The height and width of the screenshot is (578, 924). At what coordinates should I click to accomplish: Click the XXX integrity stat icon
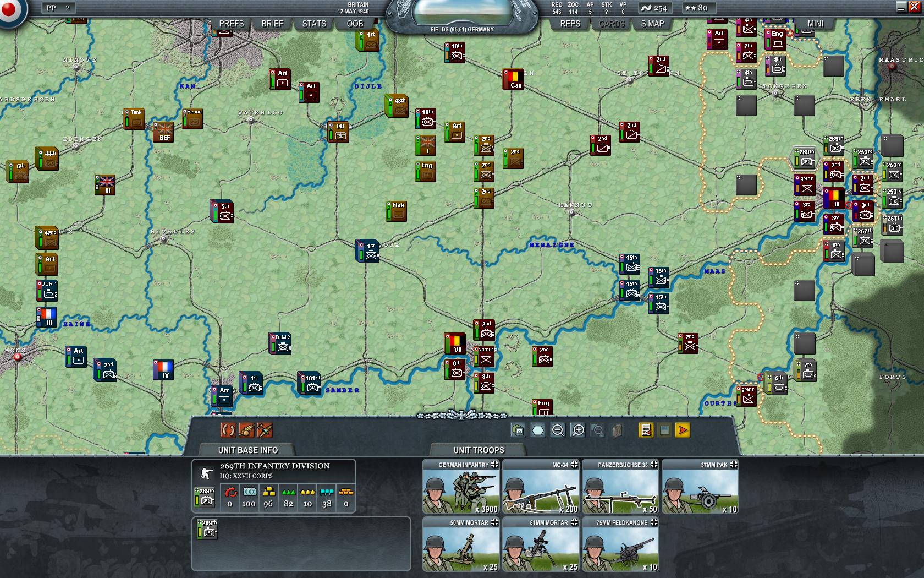(x=250, y=492)
